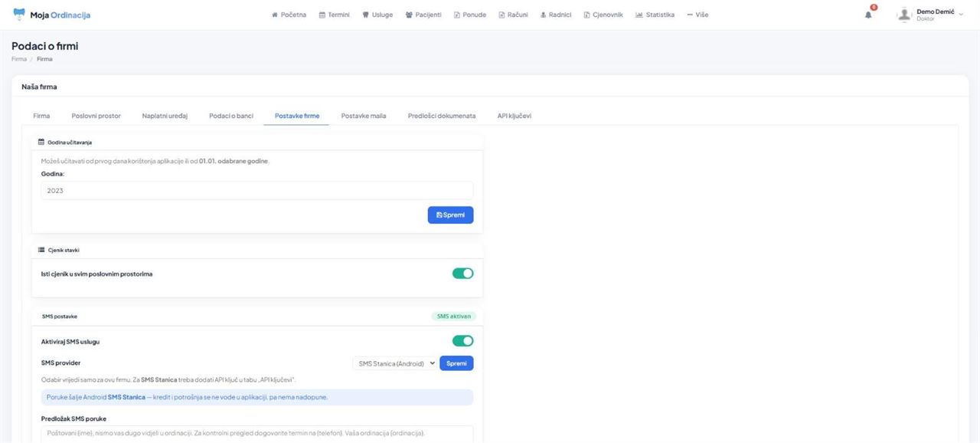The height and width of the screenshot is (443, 980).
Task: Open the Ponude section
Action: coord(470,15)
